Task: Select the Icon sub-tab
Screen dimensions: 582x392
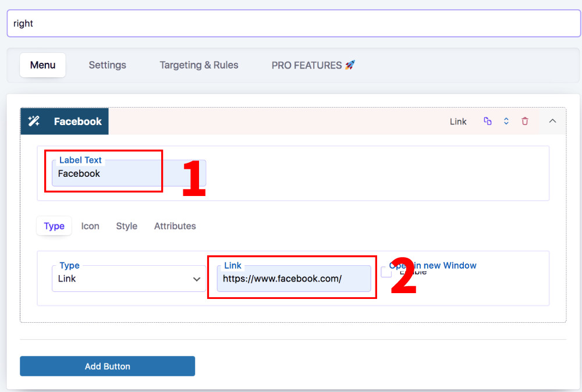Action: (90, 226)
